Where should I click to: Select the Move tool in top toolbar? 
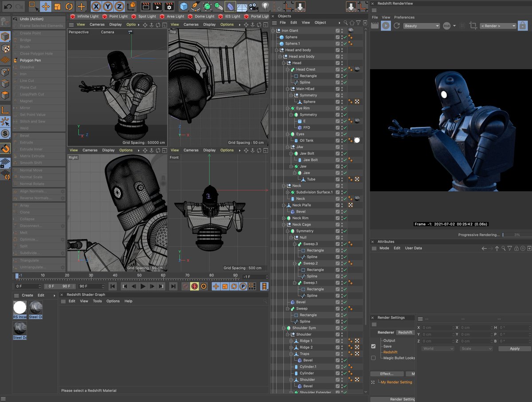(x=46, y=7)
